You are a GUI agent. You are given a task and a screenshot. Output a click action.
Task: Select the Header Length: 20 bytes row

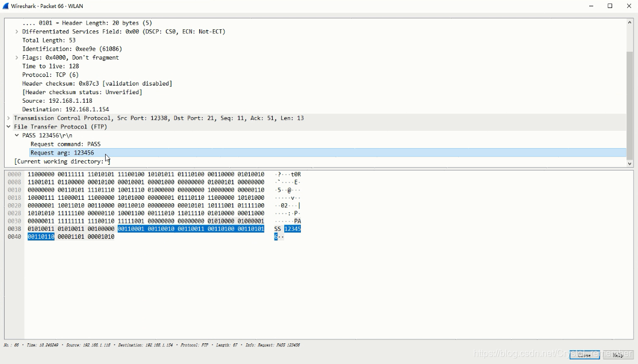pyautogui.click(x=87, y=23)
